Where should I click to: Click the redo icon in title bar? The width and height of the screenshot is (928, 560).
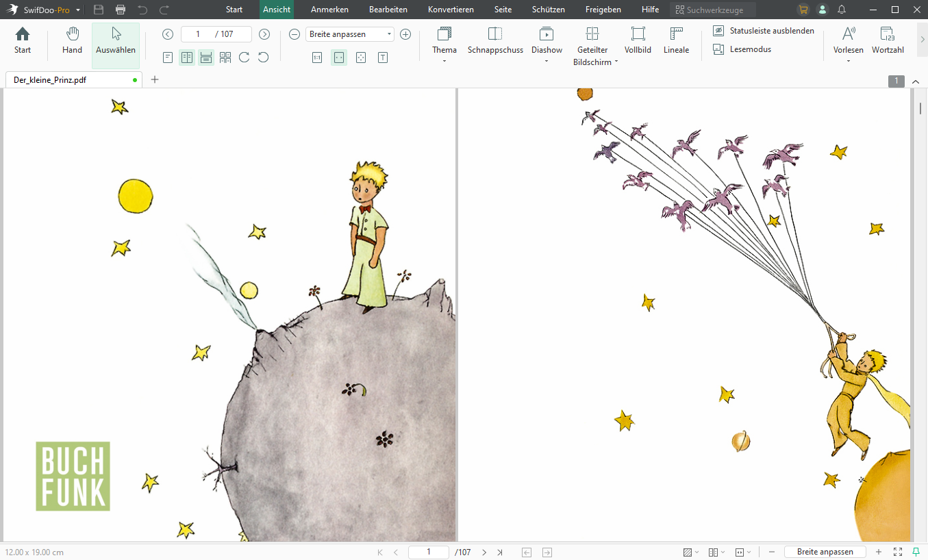pyautogui.click(x=164, y=10)
